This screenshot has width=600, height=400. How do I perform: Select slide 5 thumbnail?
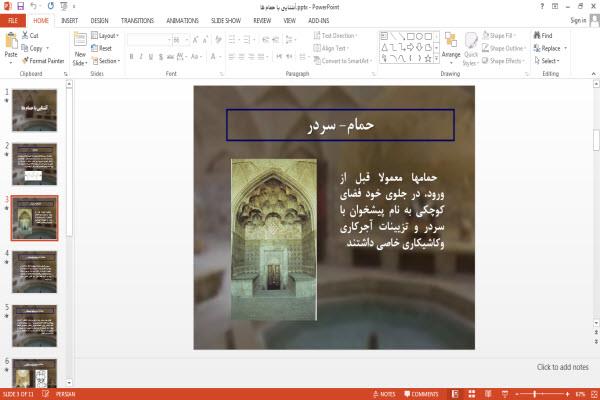[x=34, y=326]
